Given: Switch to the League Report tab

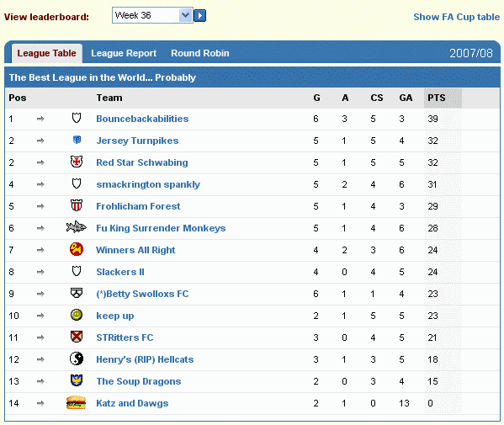Looking at the screenshot, I should point(124,53).
